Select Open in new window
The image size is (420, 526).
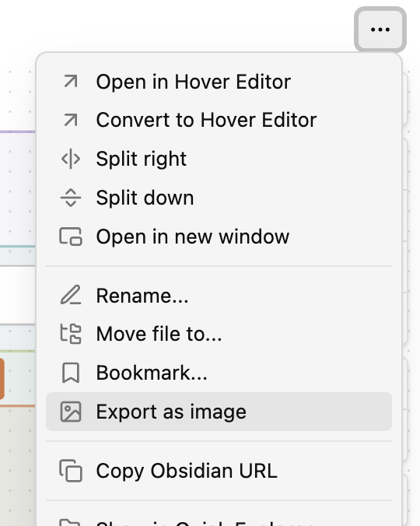(x=219, y=237)
